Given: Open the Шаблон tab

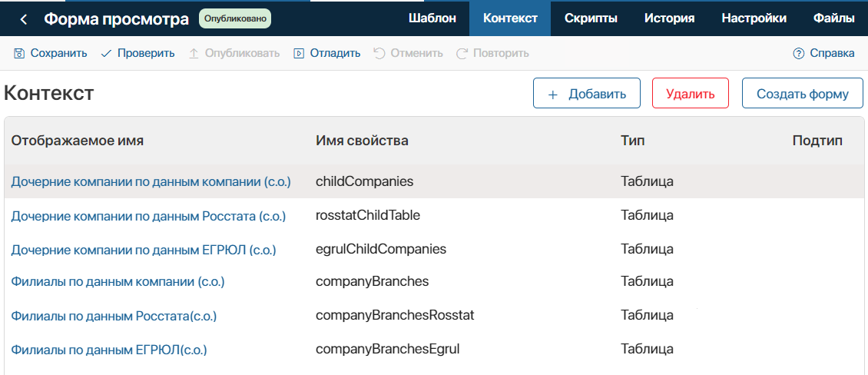Looking at the screenshot, I should (x=432, y=18).
